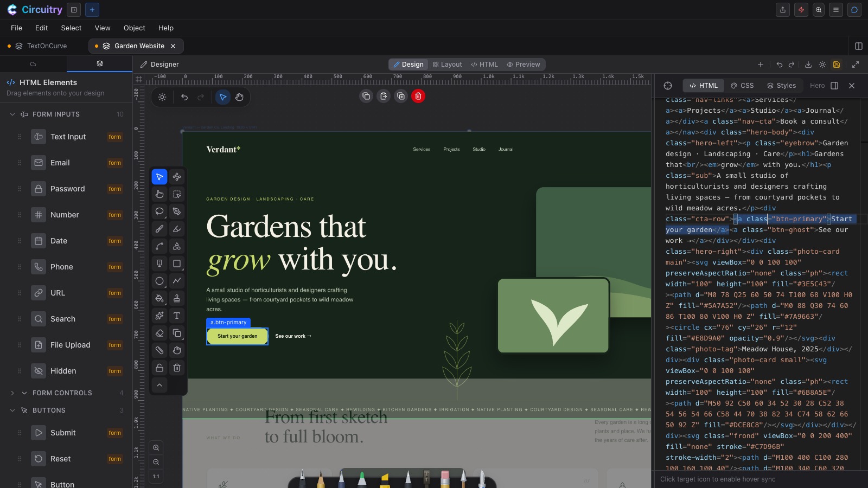
Task: Click the red lightning bolt icon
Action: [x=801, y=10]
